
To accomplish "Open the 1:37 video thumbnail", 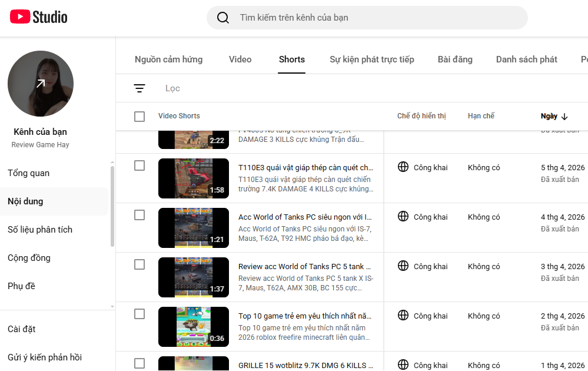I will coord(194,277).
